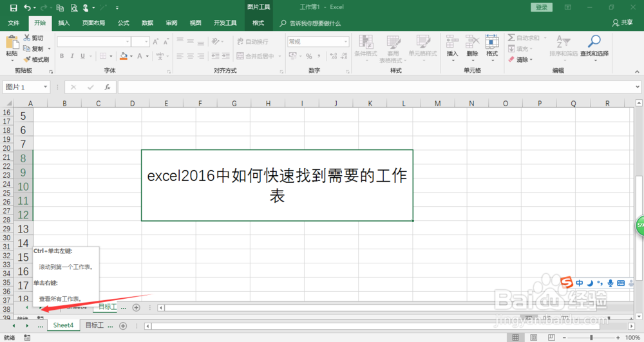
Task: Collapse the ribbon with chevron arrow
Action: pyautogui.click(x=637, y=71)
